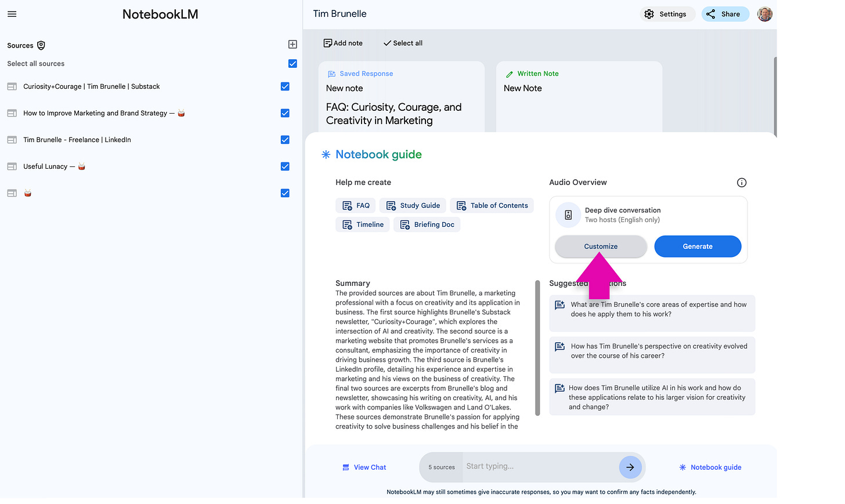
Task: Click the Written Note pencil icon
Action: [510, 74]
